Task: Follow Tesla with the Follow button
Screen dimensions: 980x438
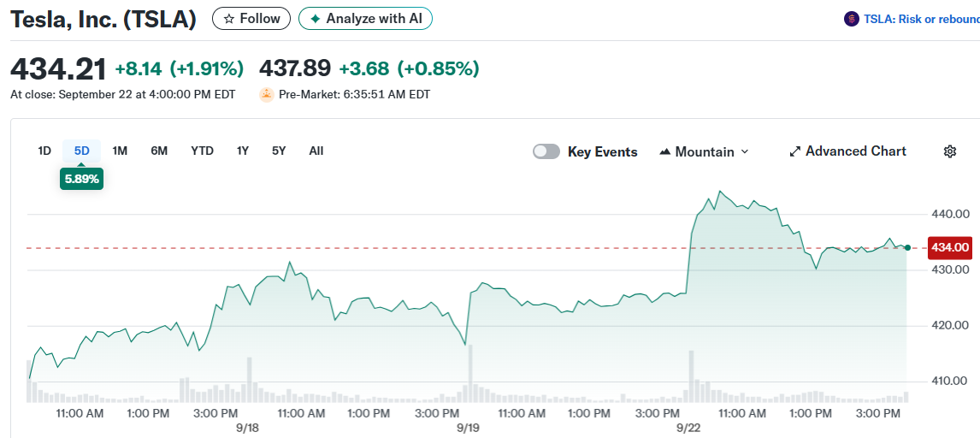Action: click(x=251, y=19)
